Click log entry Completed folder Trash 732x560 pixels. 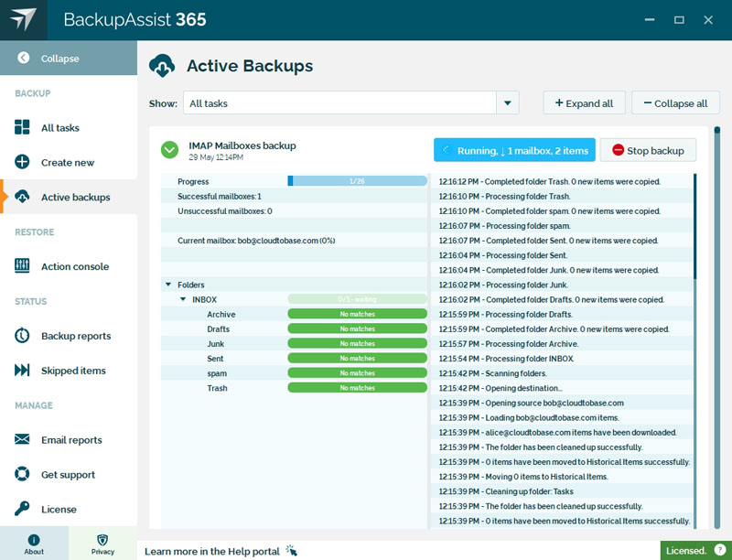(562, 181)
